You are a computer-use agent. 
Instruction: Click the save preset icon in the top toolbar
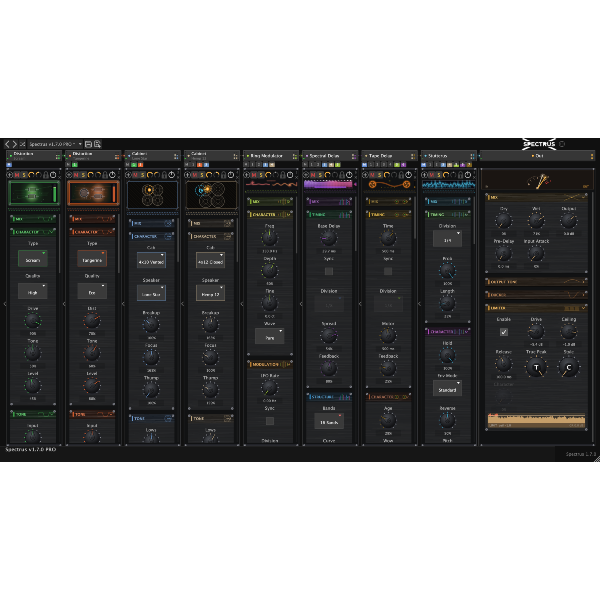pyautogui.click(x=88, y=144)
